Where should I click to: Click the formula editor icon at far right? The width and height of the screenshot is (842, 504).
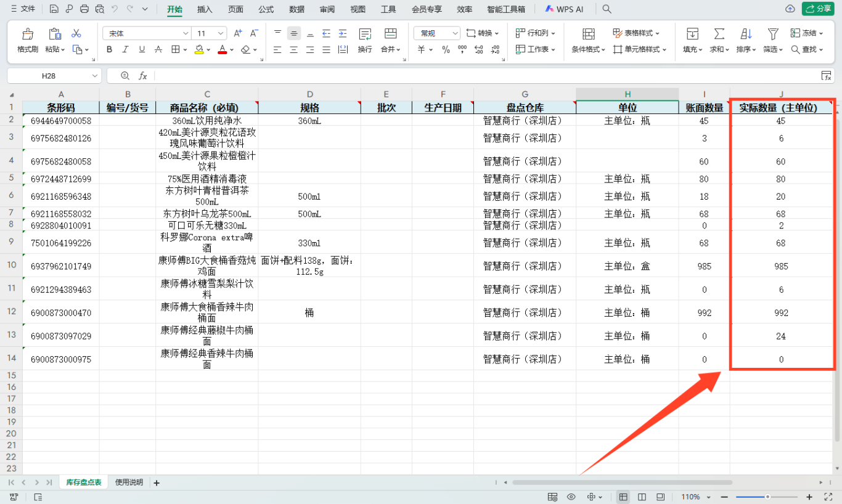click(827, 75)
